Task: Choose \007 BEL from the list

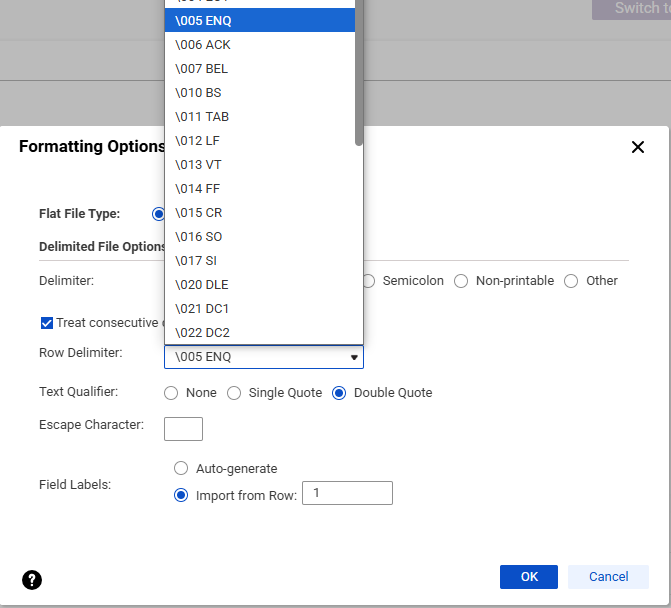Action: click(260, 68)
